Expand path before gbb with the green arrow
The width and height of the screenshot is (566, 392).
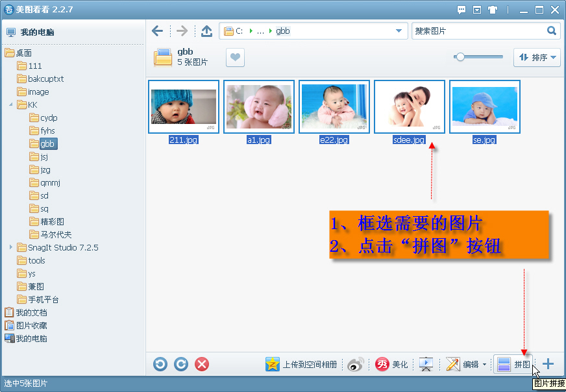click(271, 31)
